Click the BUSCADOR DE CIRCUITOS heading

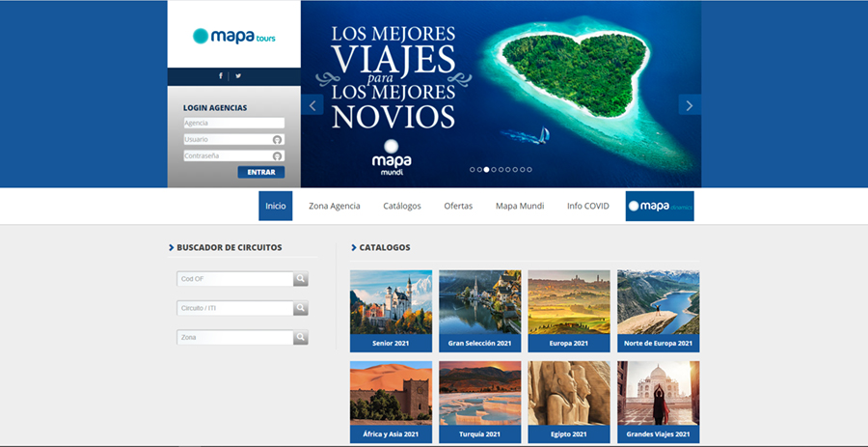230,247
